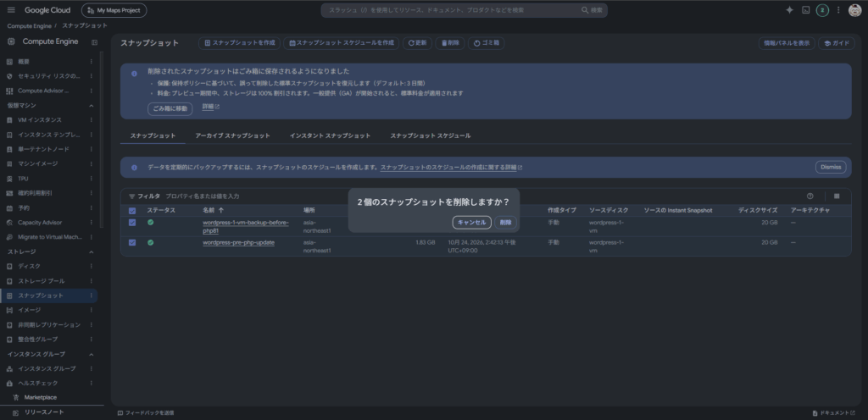Collapse the インスタンス グループ section

(x=92, y=354)
